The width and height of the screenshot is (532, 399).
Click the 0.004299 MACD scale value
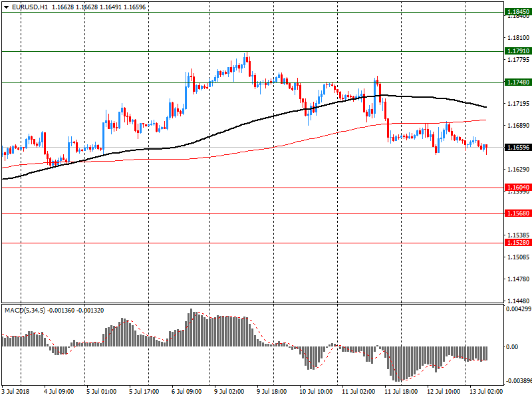517,309
